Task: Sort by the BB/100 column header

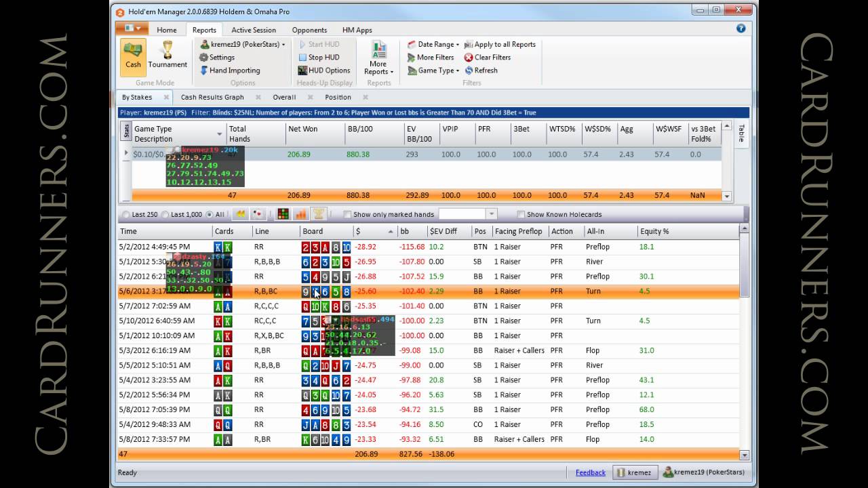Action: coord(374,134)
